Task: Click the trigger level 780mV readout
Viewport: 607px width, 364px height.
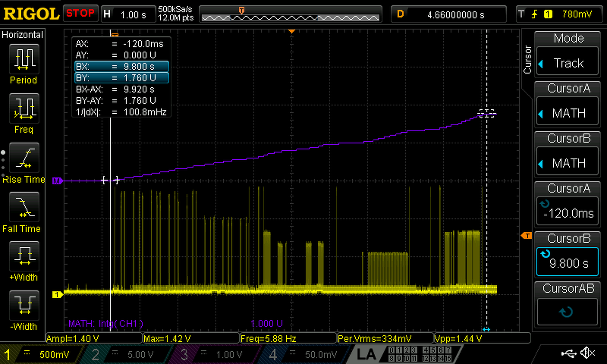Action: click(x=577, y=14)
